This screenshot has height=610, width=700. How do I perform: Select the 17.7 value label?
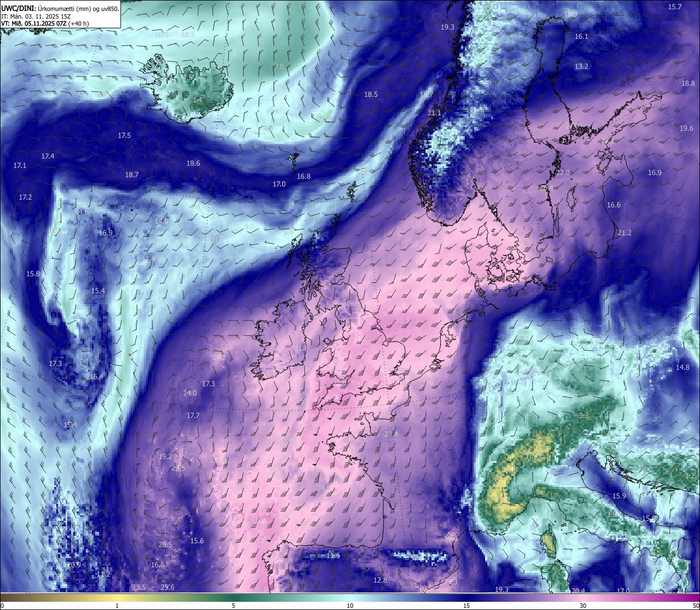[x=193, y=416]
